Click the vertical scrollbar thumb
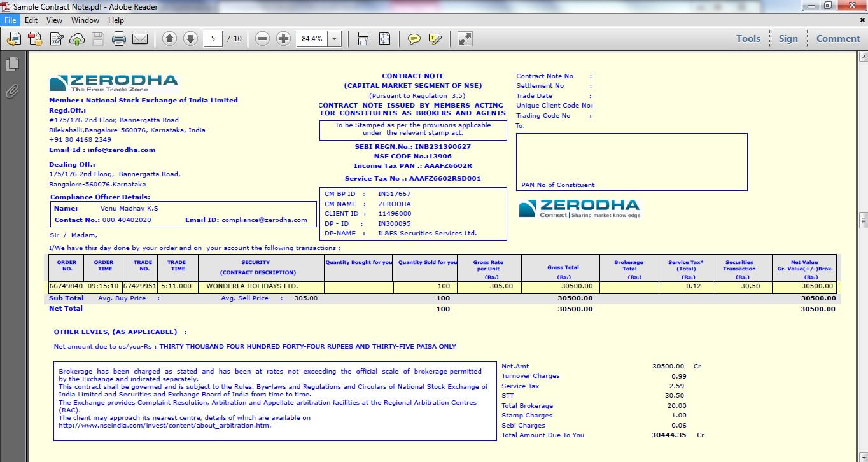 point(863,219)
